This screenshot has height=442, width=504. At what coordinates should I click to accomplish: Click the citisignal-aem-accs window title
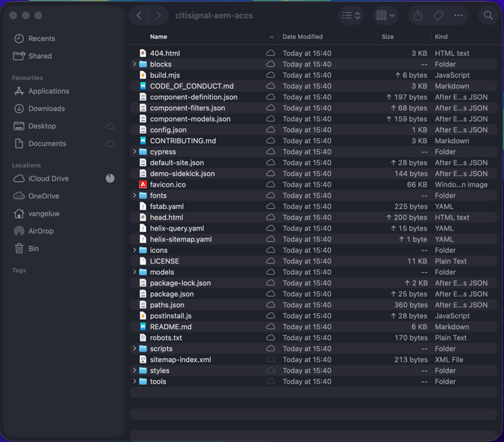click(214, 15)
